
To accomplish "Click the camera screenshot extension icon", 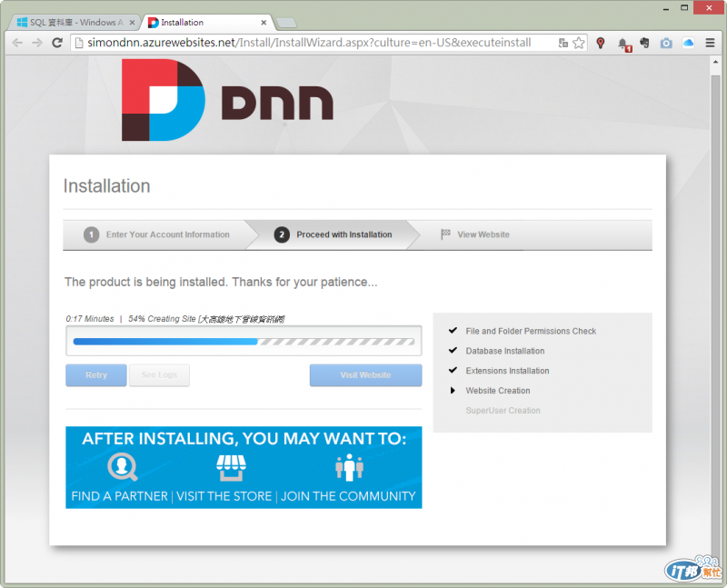I will pyautogui.click(x=666, y=43).
